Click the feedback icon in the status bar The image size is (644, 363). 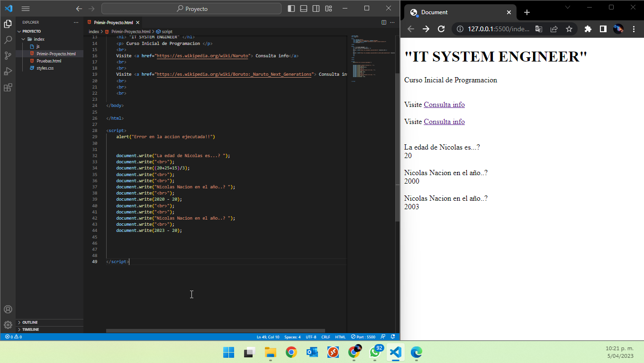click(383, 337)
